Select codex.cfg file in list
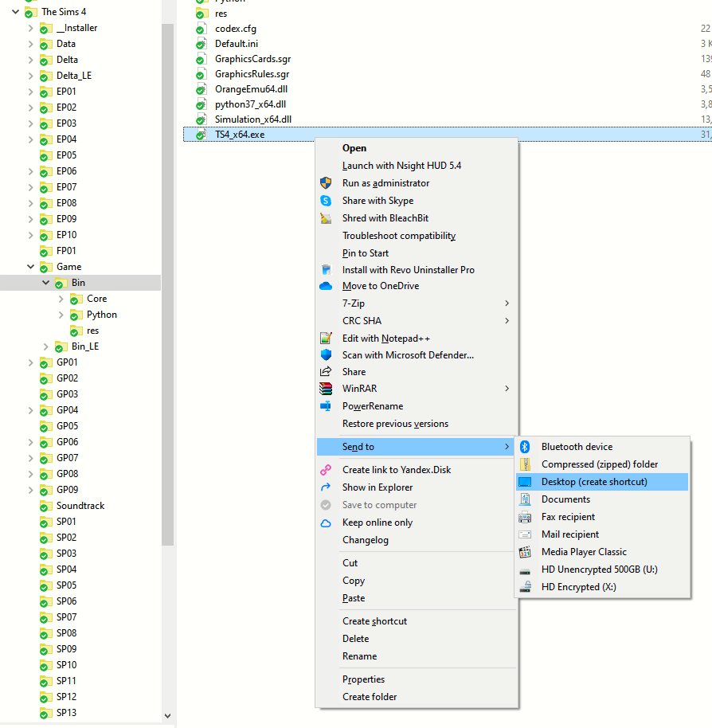Screen dimensions: 712x728 pos(235,28)
